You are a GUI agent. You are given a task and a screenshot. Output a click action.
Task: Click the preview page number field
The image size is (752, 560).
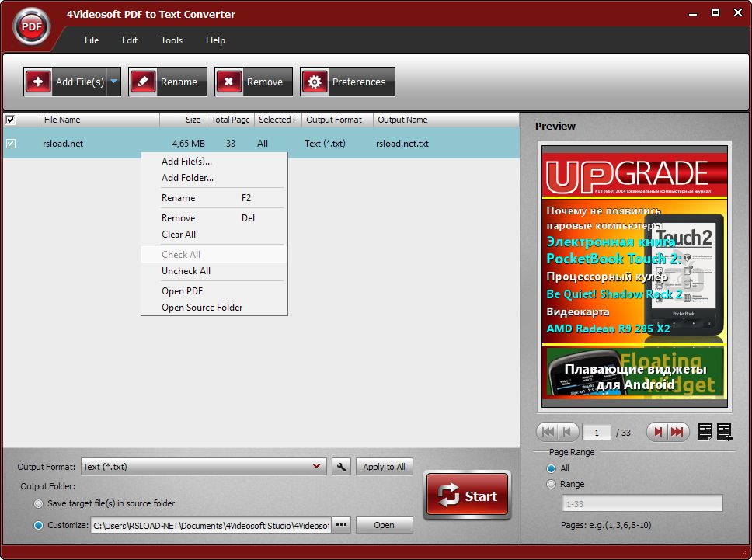[596, 432]
